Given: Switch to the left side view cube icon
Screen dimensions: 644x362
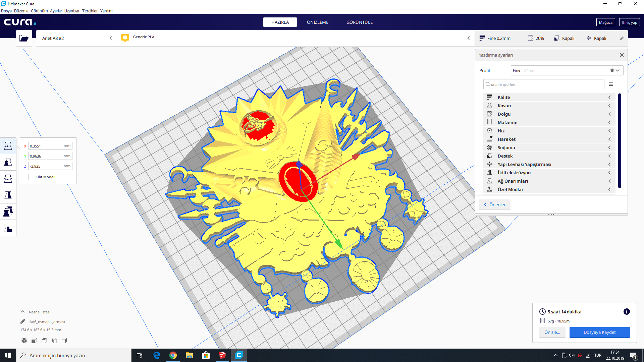Looking at the screenshot, I should pyautogui.click(x=54, y=341).
